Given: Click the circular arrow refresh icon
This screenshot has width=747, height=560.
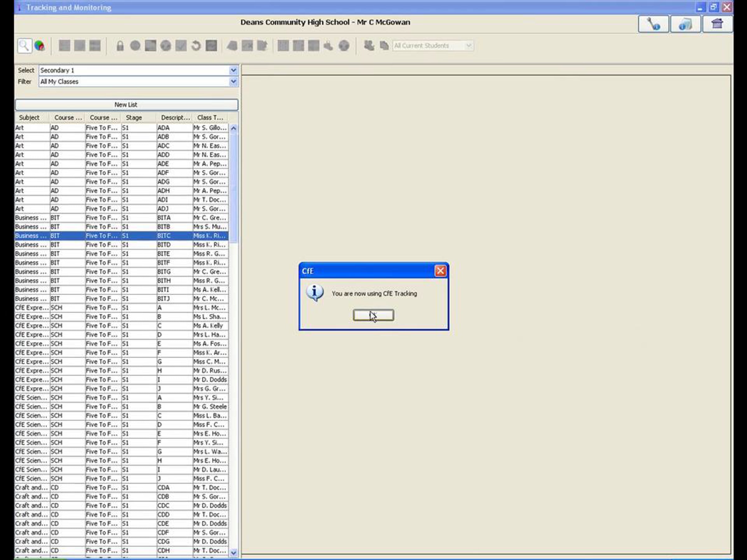Looking at the screenshot, I should point(196,45).
